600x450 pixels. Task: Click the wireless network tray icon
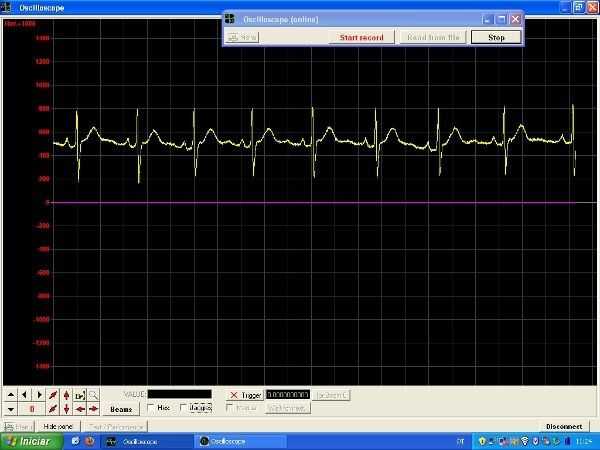click(525, 442)
